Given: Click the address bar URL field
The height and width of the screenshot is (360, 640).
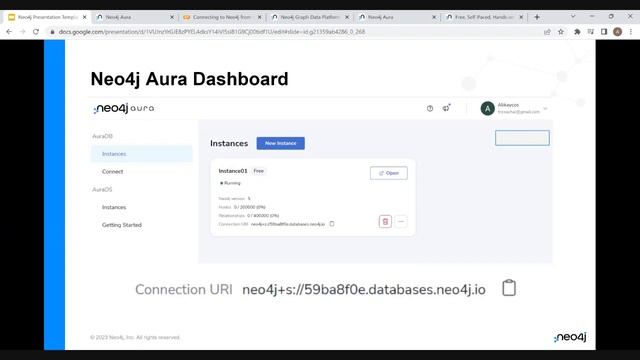Looking at the screenshot, I should [x=293, y=31].
